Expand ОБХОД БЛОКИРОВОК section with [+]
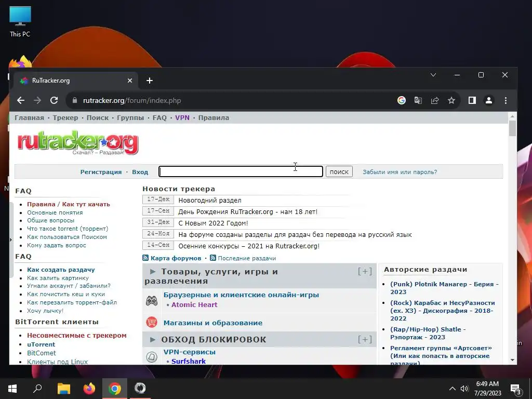Viewport: 532px width, 399px height. [x=365, y=340]
